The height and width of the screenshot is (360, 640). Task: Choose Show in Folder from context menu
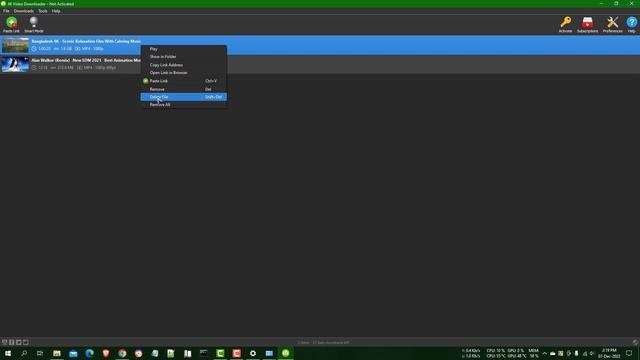[184, 57]
